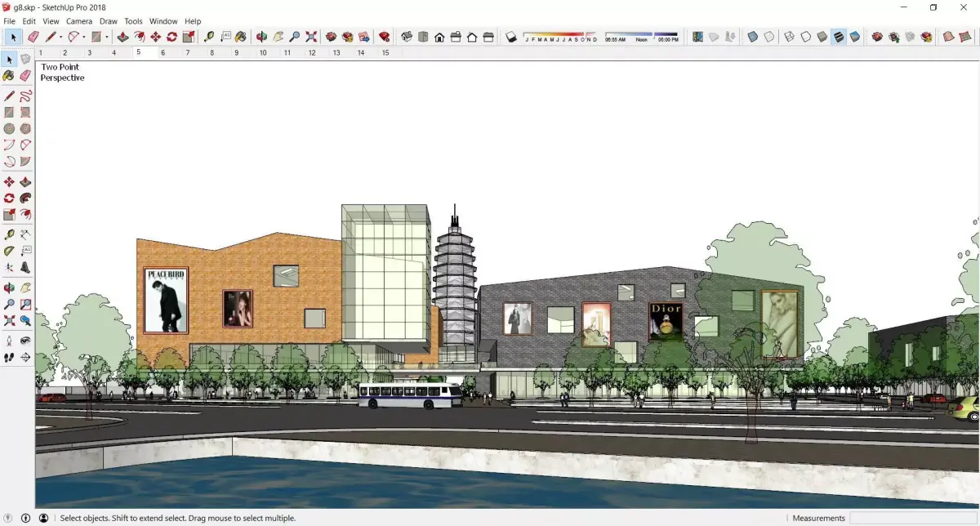Switch to Iso standard view
980x526 pixels.
click(x=407, y=37)
